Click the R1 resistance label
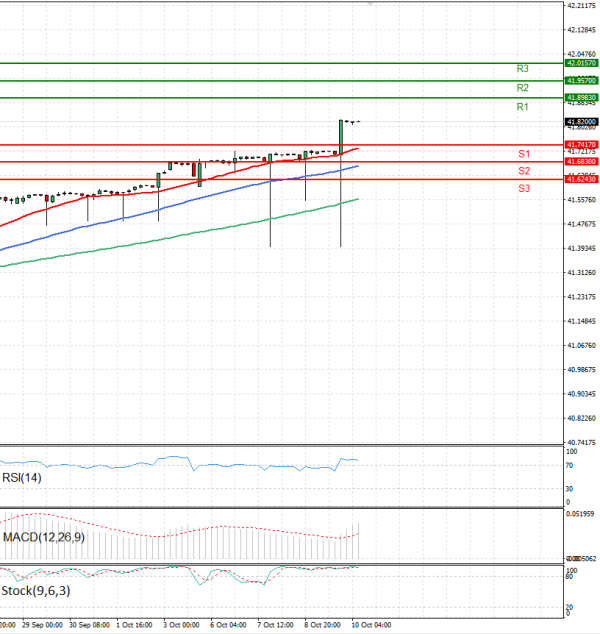 click(522, 106)
